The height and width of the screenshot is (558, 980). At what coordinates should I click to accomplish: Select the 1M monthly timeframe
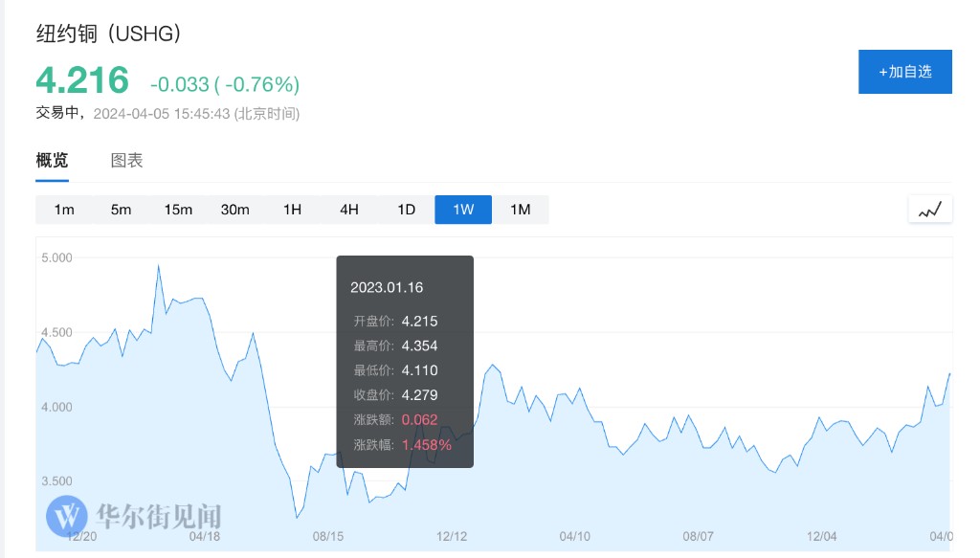pos(520,210)
